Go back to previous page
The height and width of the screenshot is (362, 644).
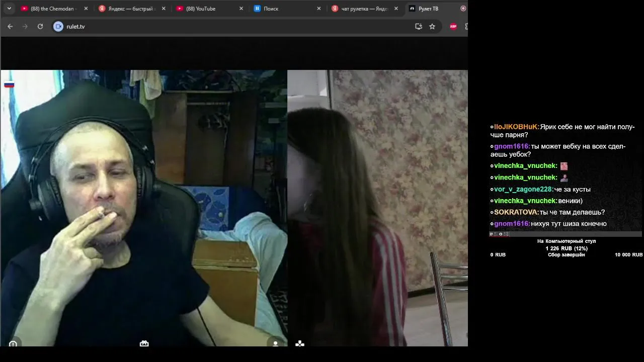[x=10, y=26]
